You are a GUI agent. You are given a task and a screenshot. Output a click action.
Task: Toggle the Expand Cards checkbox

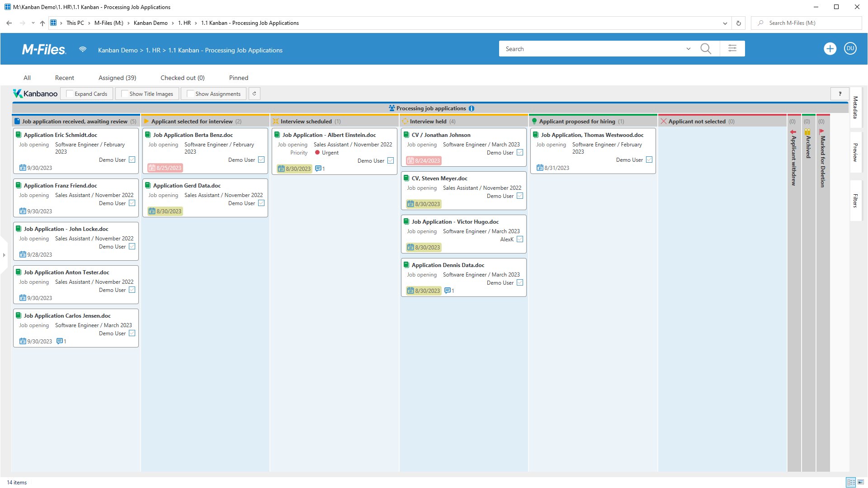click(x=70, y=94)
